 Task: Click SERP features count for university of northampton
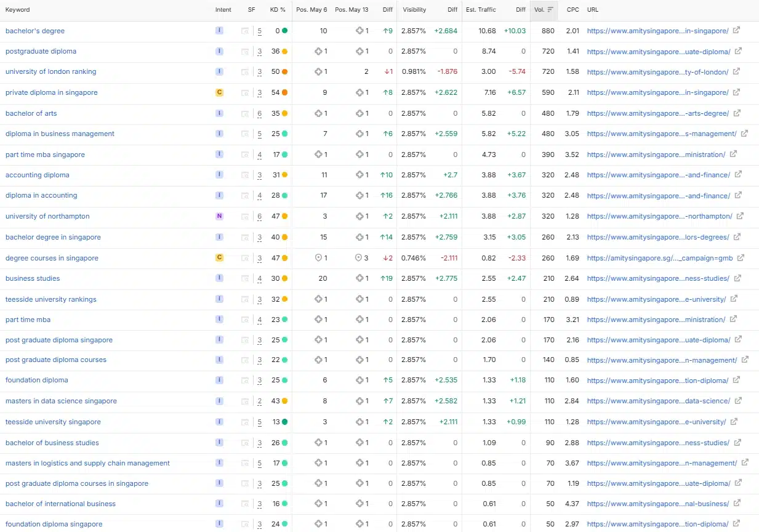pos(260,216)
